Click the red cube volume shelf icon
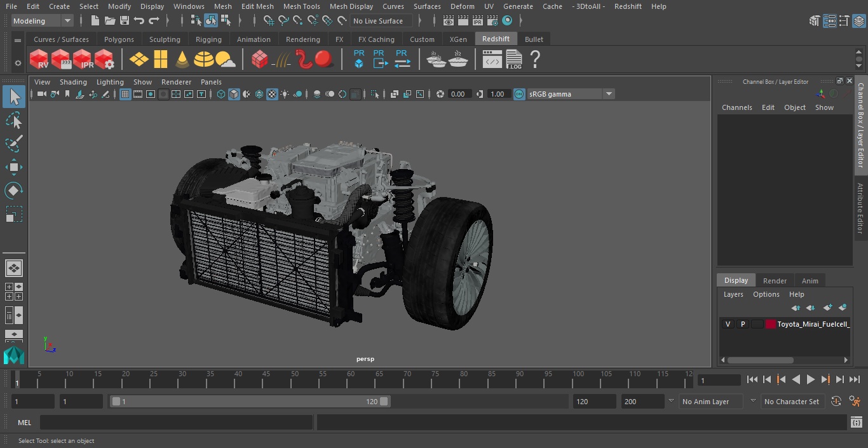This screenshot has width=868, height=448. click(259, 60)
